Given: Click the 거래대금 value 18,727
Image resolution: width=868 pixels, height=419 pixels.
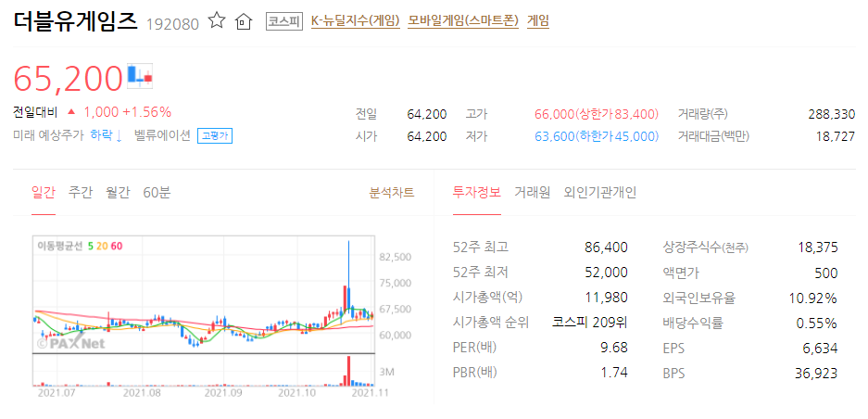Looking at the screenshot, I should pos(837,135).
